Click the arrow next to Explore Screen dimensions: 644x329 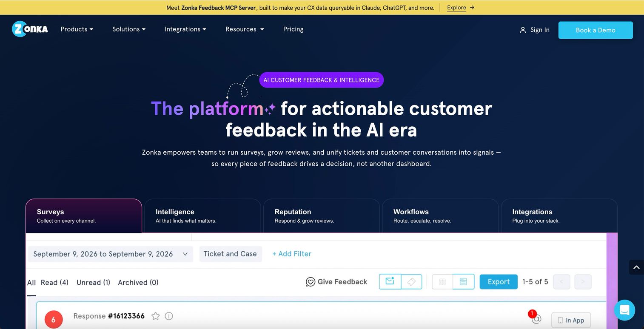(472, 8)
